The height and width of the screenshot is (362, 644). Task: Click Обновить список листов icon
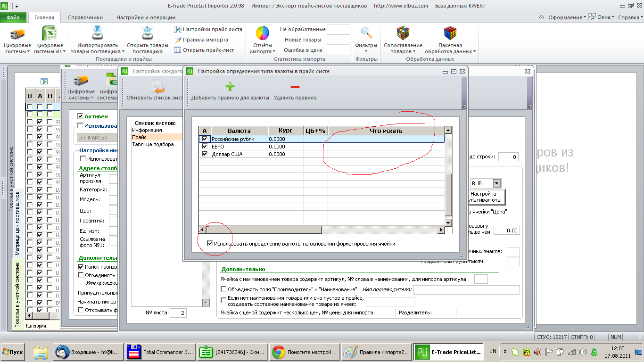click(x=157, y=87)
